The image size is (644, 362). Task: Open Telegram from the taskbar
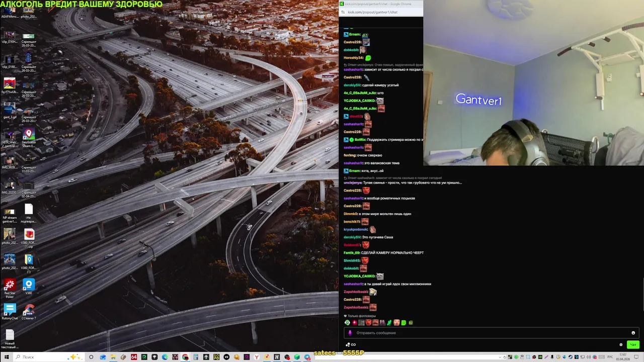click(307, 357)
